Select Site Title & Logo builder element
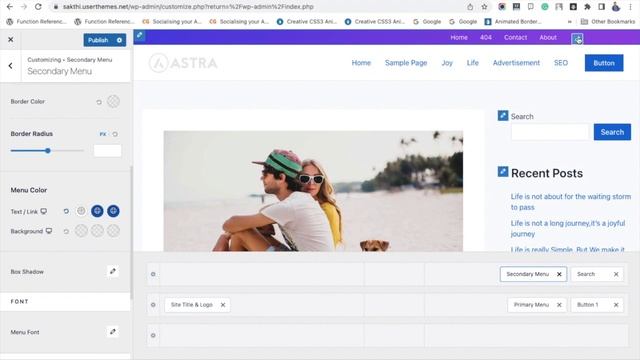This screenshot has width=640, height=360. (x=191, y=305)
